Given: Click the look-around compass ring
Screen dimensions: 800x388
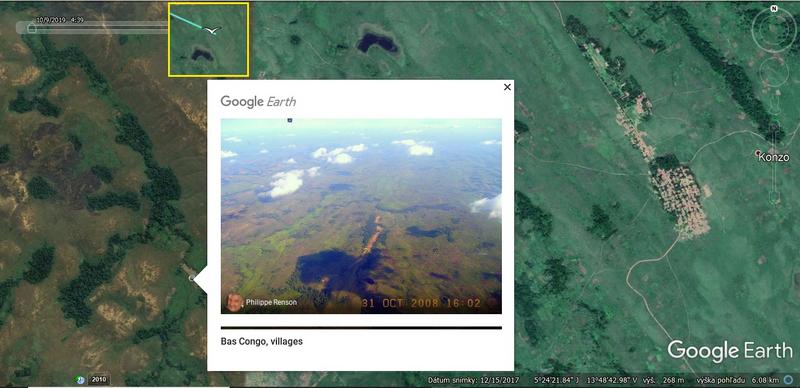Looking at the screenshot, I should tap(774, 30).
